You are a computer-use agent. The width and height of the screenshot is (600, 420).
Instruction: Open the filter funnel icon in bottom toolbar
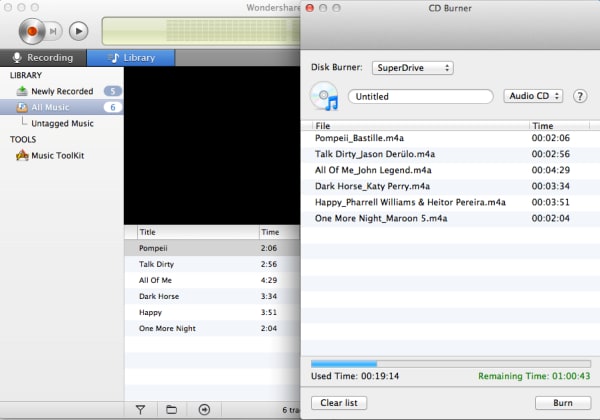click(x=140, y=410)
